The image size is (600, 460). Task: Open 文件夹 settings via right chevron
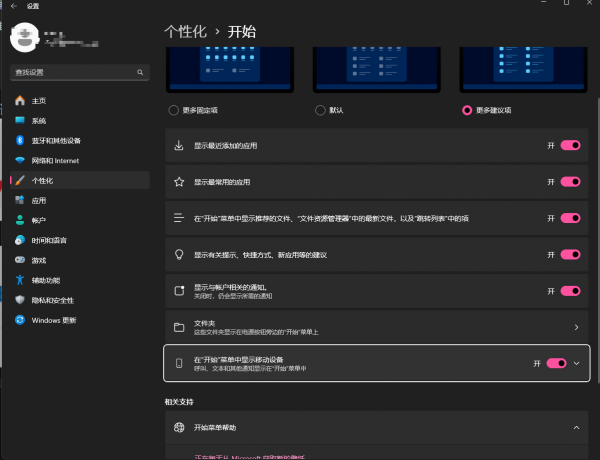576,327
